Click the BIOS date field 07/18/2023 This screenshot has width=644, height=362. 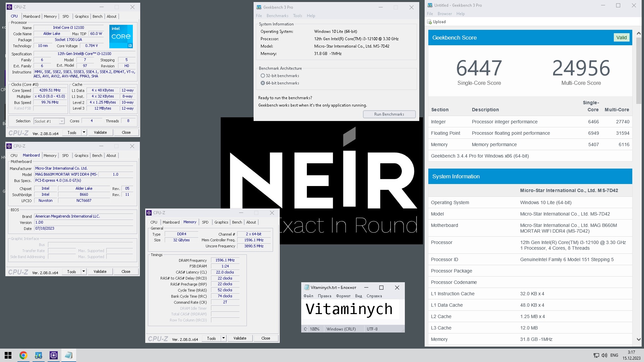(84, 229)
